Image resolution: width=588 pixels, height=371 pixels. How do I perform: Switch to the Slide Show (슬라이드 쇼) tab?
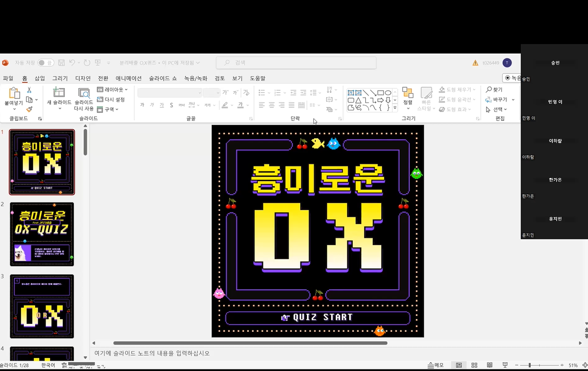click(x=163, y=78)
